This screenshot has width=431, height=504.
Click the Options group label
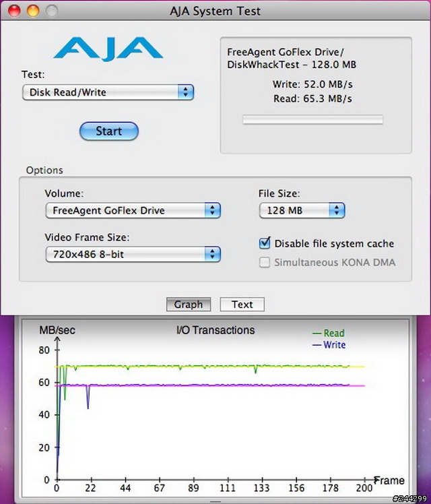pos(44,170)
